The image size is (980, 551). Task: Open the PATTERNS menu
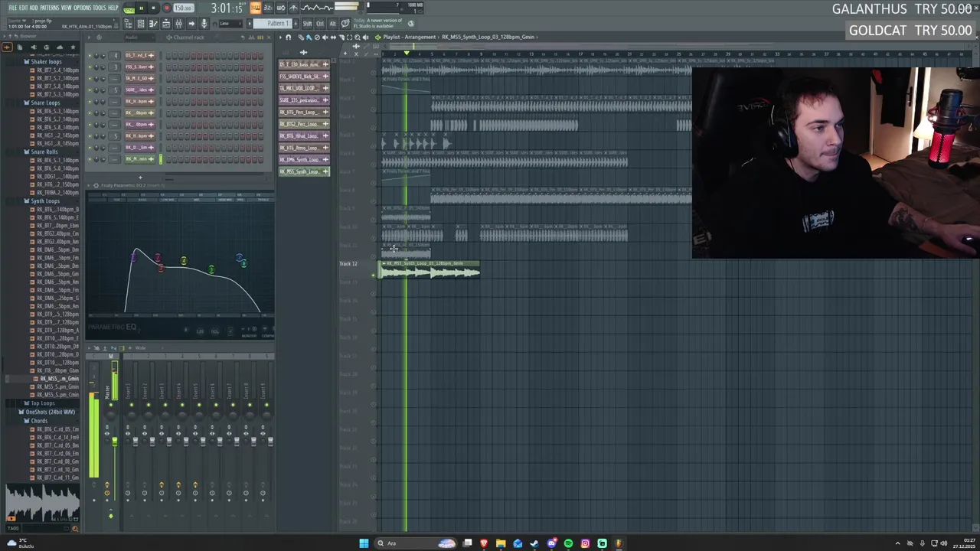(x=49, y=8)
